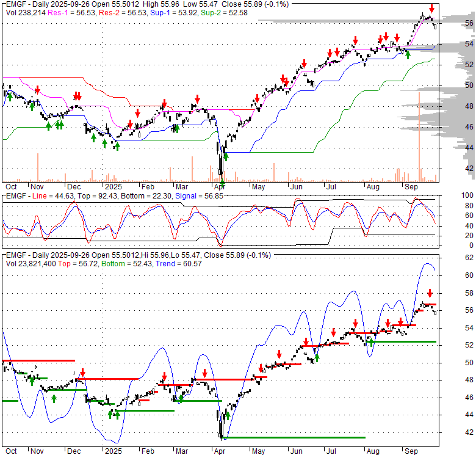Click the Jul label on top chart axis
Viewport: 476px width, 455px height.
tap(331, 187)
